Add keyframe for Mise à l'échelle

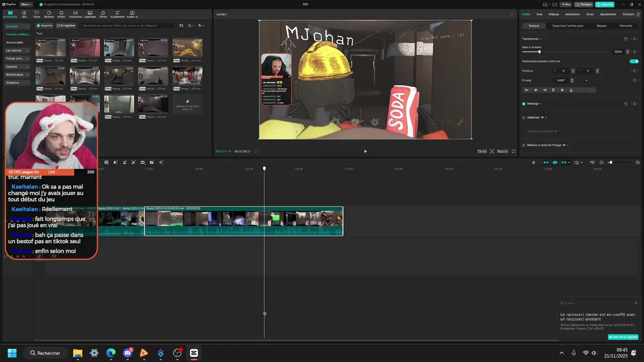pos(634,52)
